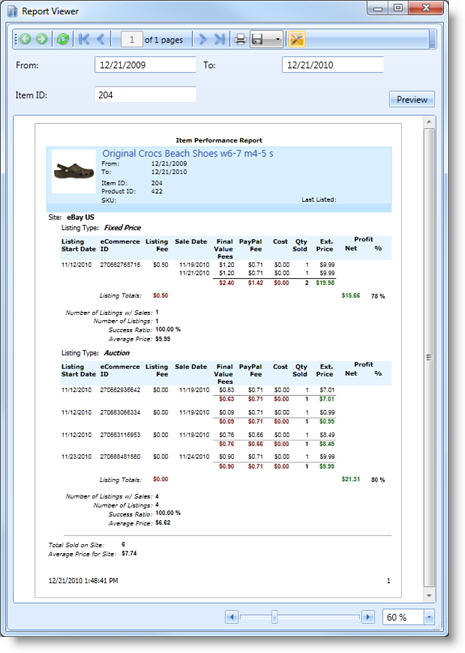Click the Last Listed label

coord(319,200)
